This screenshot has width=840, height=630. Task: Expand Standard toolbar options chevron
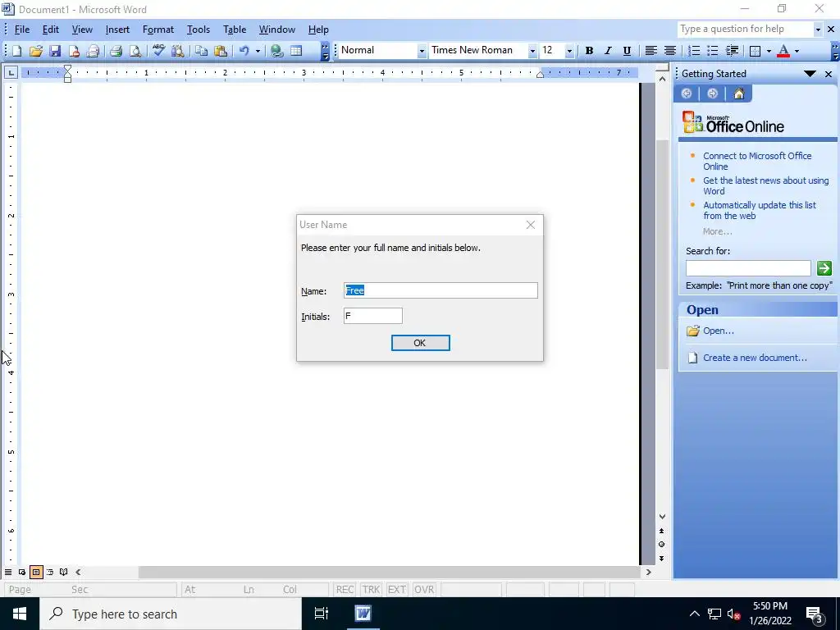(x=325, y=52)
